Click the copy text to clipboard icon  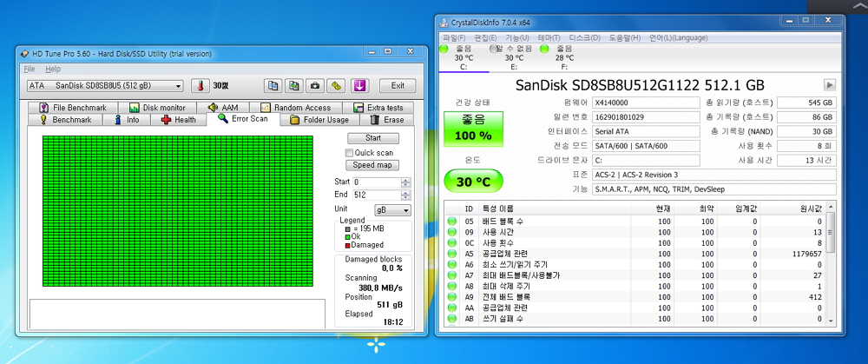tap(273, 86)
